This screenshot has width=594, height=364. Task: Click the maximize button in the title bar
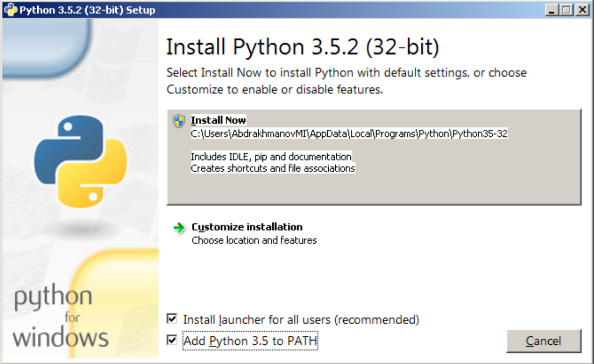click(x=567, y=10)
